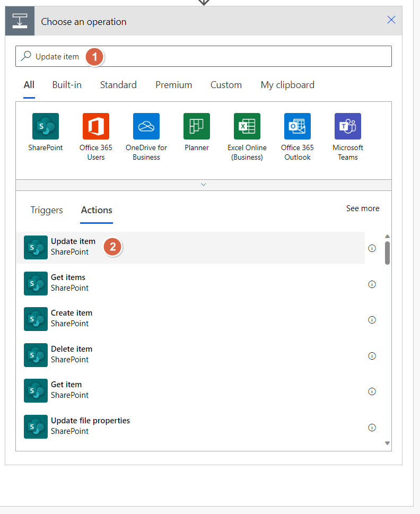Click SharePoint icon beside Update file properties
420x514 pixels.
(36, 427)
